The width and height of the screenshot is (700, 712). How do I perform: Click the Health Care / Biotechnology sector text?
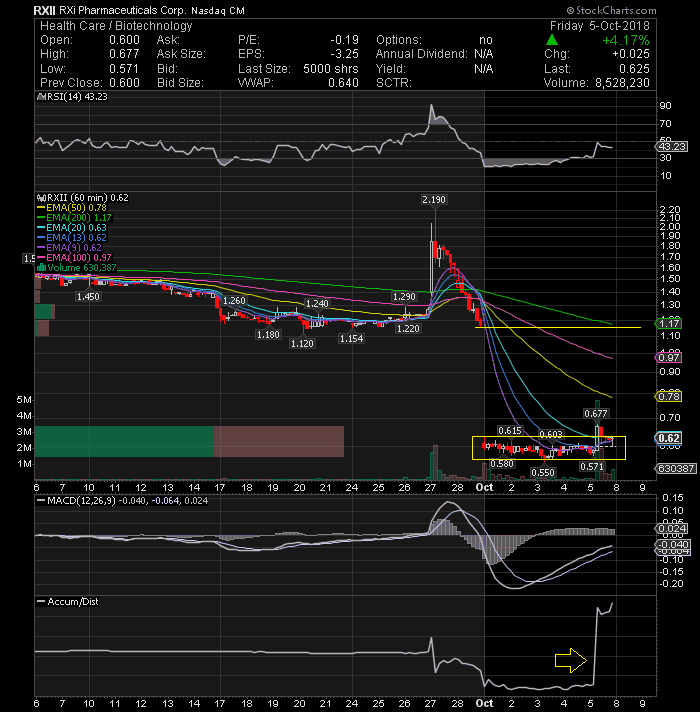tap(116, 26)
